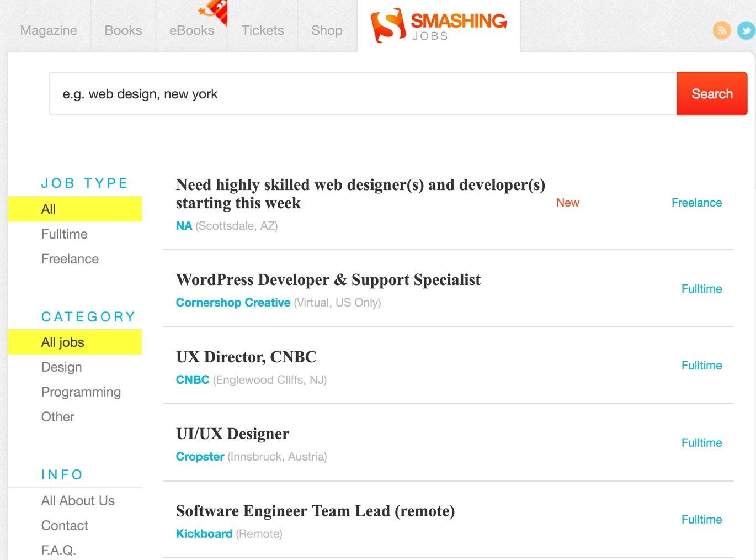Click the NA company link
The image size is (756, 560).
tap(184, 226)
